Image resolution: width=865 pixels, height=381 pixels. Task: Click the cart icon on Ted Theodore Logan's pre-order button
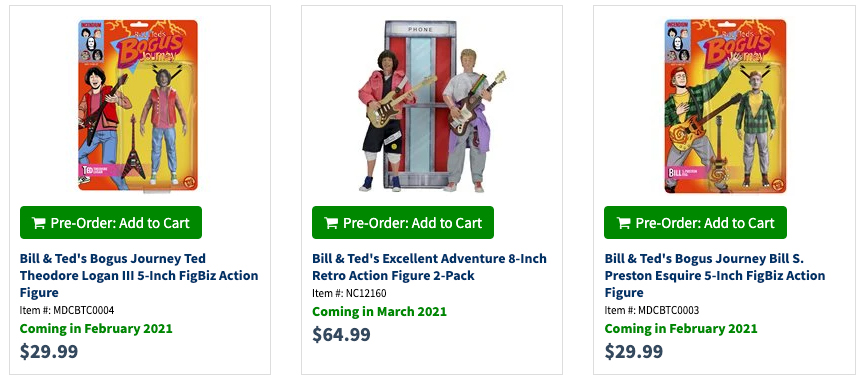38,223
